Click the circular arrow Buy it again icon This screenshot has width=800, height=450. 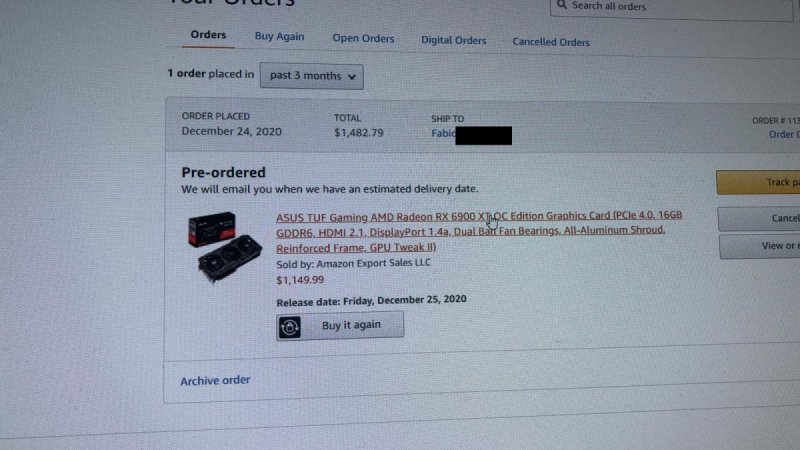[289, 328]
